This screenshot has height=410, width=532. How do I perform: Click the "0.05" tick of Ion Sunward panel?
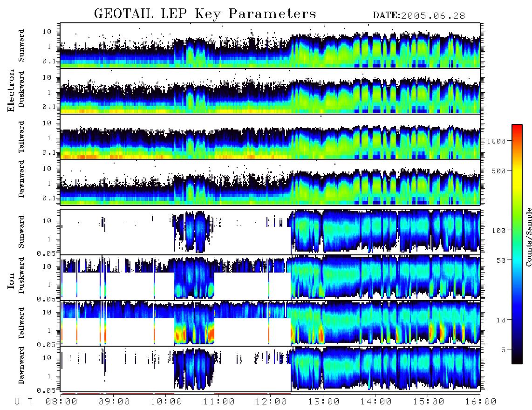[x=46, y=253]
